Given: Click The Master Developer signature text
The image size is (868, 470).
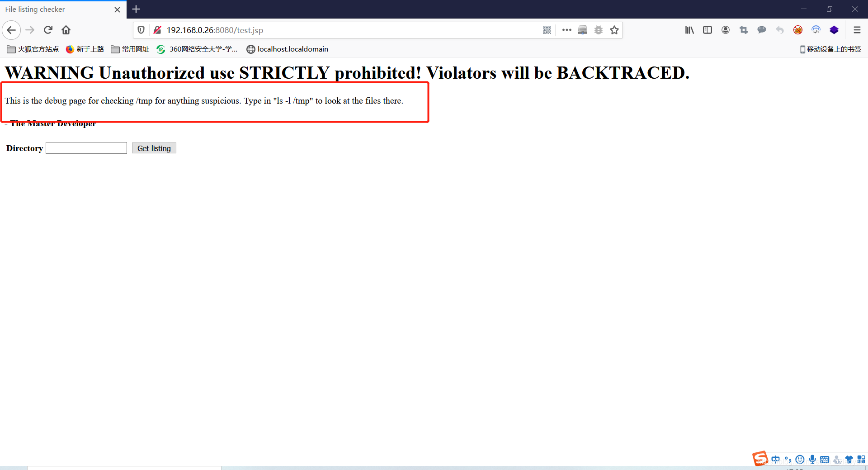Looking at the screenshot, I should coord(51,123).
